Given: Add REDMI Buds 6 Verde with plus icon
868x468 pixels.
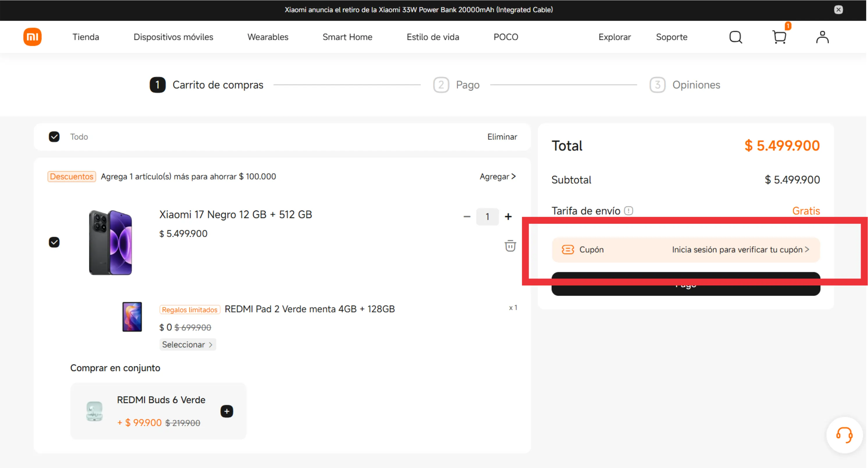Looking at the screenshot, I should pyautogui.click(x=227, y=411).
